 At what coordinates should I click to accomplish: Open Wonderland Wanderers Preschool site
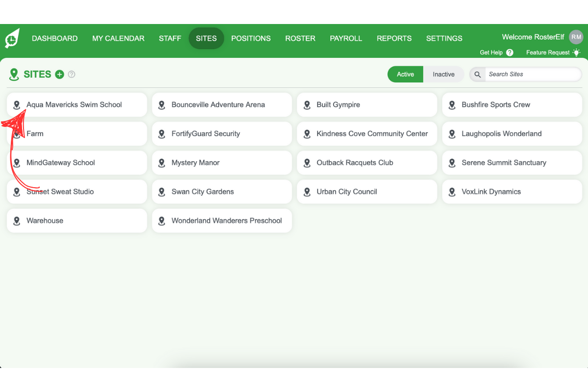tap(227, 220)
